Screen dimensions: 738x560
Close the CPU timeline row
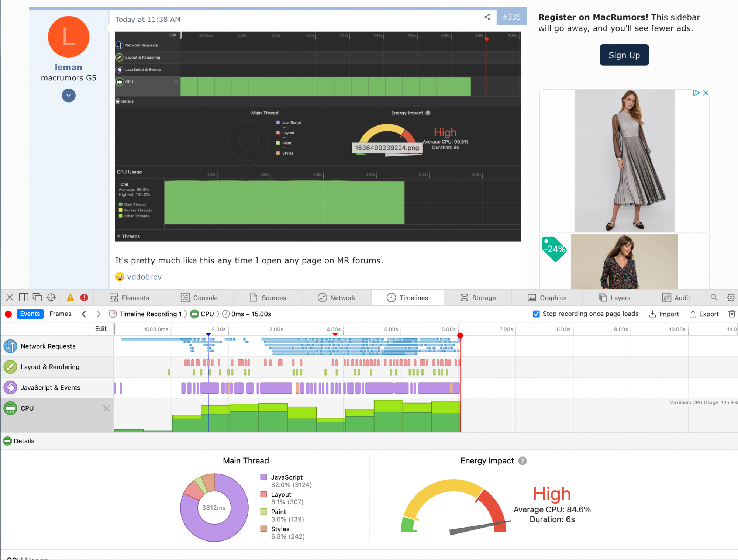point(106,408)
